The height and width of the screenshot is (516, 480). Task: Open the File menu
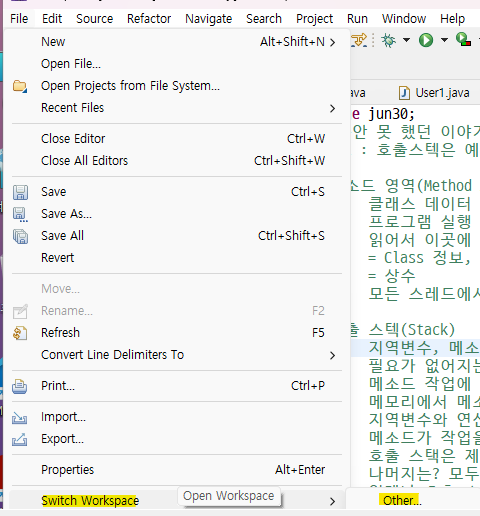tap(19, 19)
